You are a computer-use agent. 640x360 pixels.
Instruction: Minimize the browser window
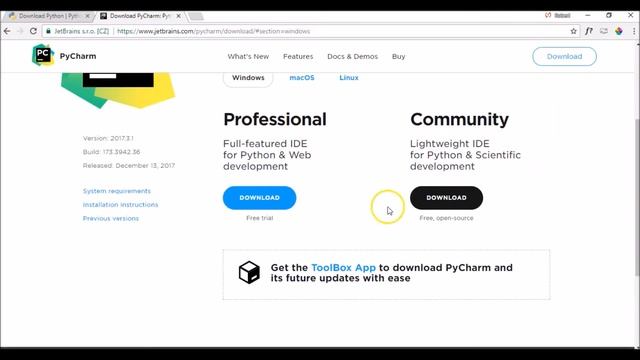pyautogui.click(x=588, y=15)
